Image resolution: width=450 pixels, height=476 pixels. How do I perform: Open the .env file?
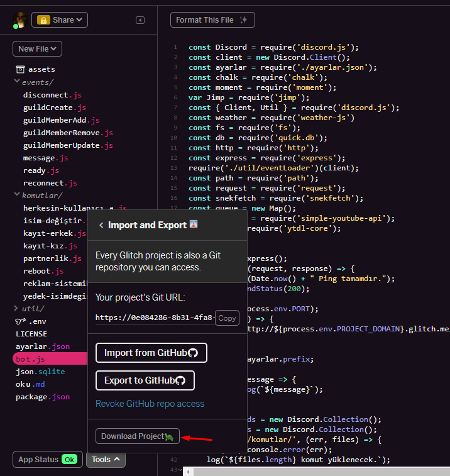coord(37,321)
